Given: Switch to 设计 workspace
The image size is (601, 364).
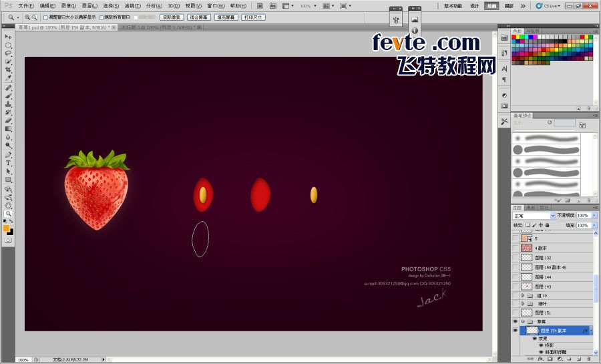Looking at the screenshot, I should tap(475, 6).
